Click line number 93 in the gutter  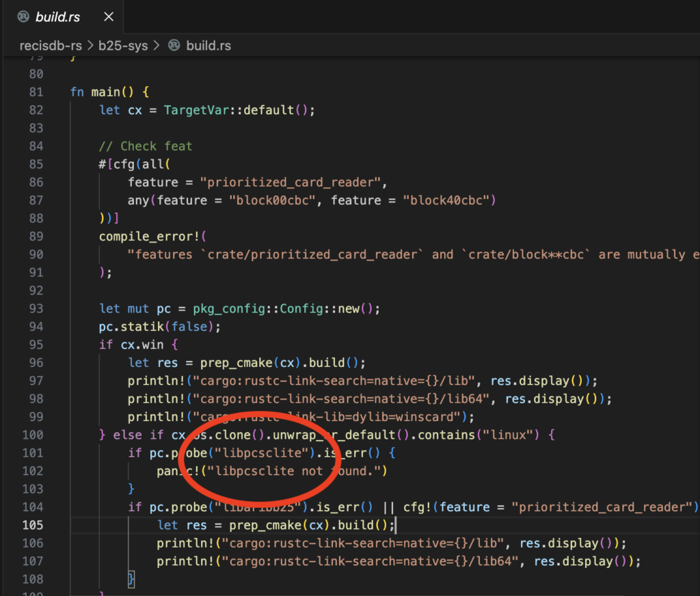coord(36,308)
